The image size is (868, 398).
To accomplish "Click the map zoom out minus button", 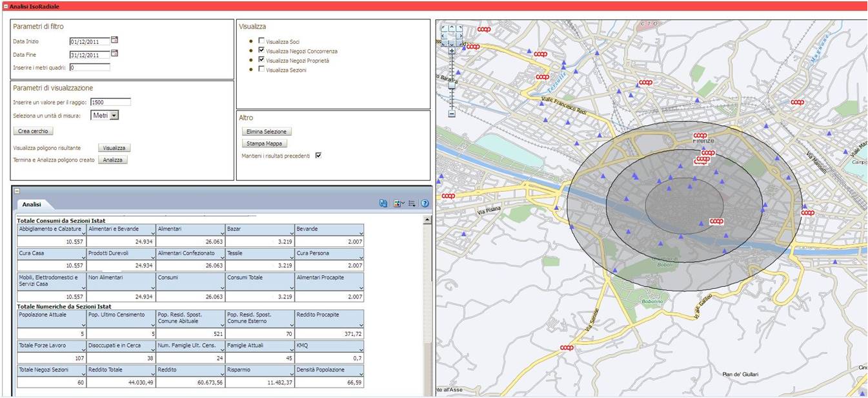I will click(x=452, y=114).
